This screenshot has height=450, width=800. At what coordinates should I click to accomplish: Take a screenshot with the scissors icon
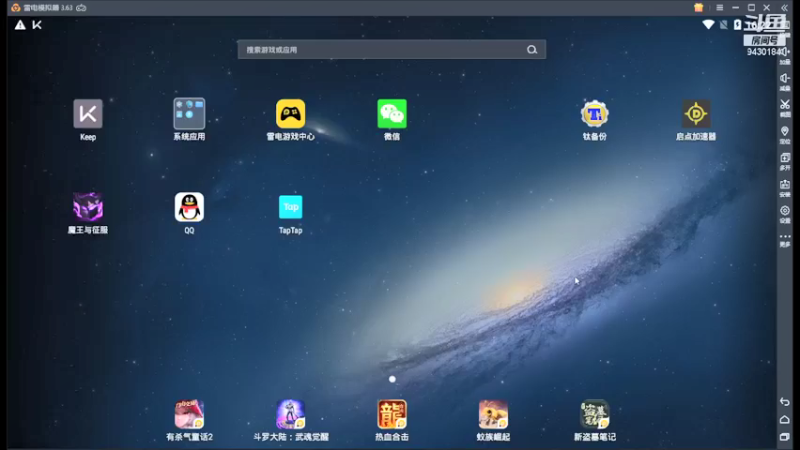coord(785,105)
